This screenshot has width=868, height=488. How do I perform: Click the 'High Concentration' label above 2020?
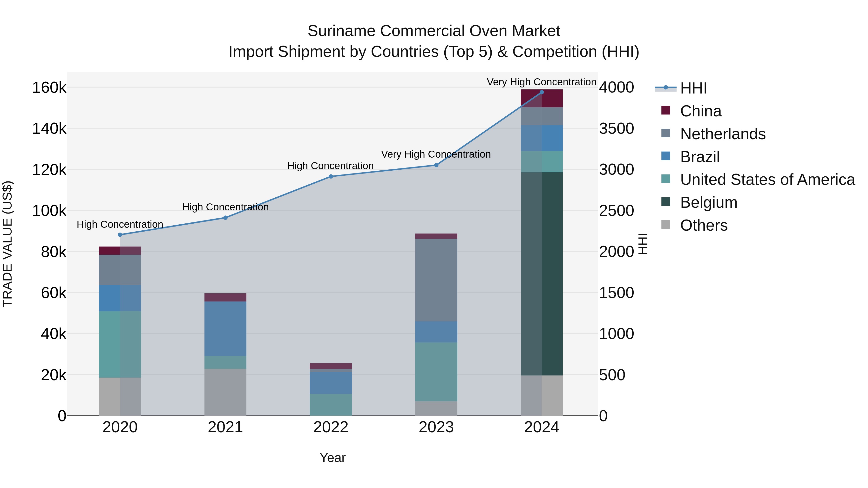120,224
